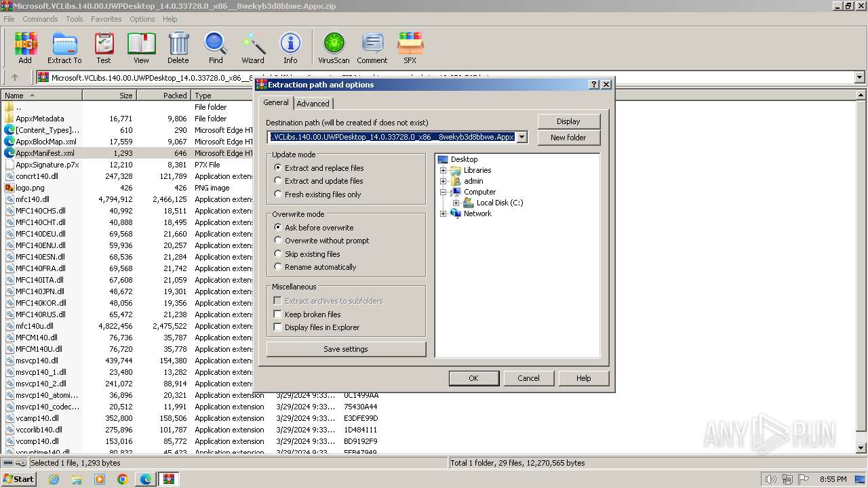The image size is (868, 488).
Task: Open the Options menu
Action: [142, 19]
